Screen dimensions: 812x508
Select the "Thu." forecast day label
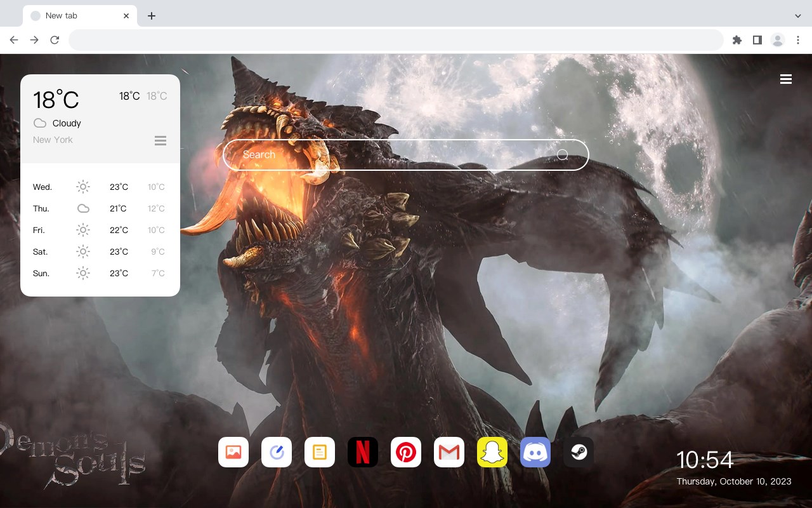point(41,208)
